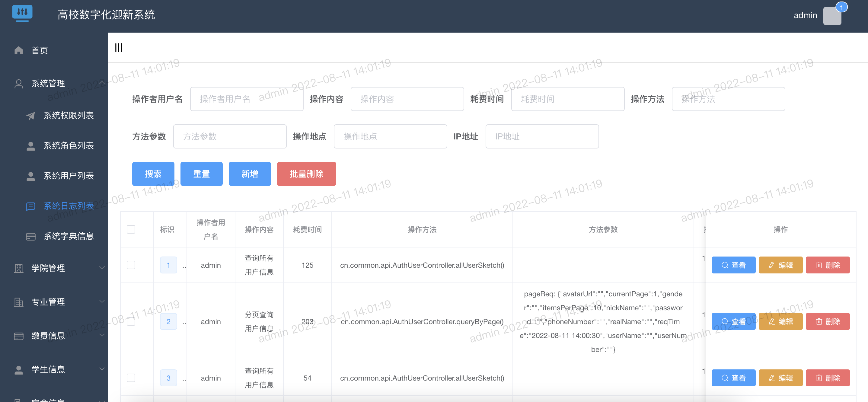Focus the 操作内容 input field
The image size is (868, 402).
407,99
